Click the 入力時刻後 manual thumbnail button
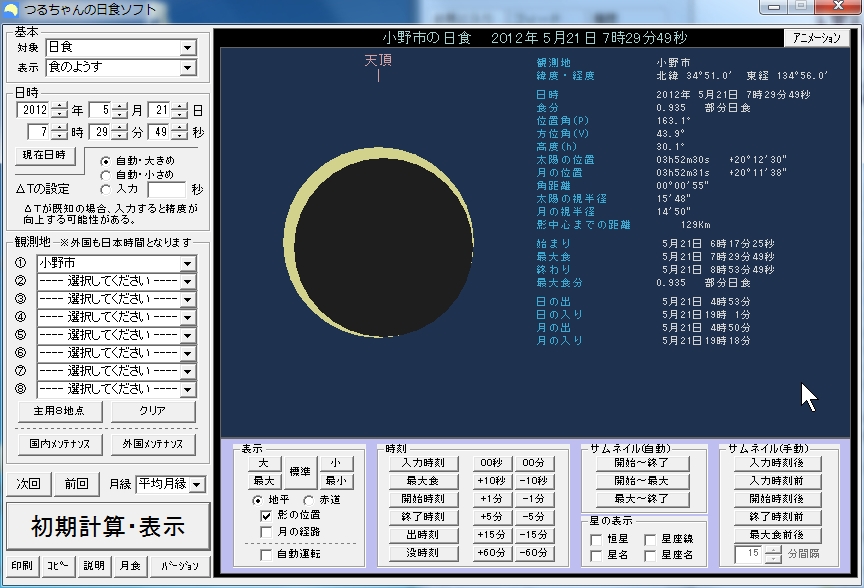The image size is (864, 588). pyautogui.click(x=777, y=463)
